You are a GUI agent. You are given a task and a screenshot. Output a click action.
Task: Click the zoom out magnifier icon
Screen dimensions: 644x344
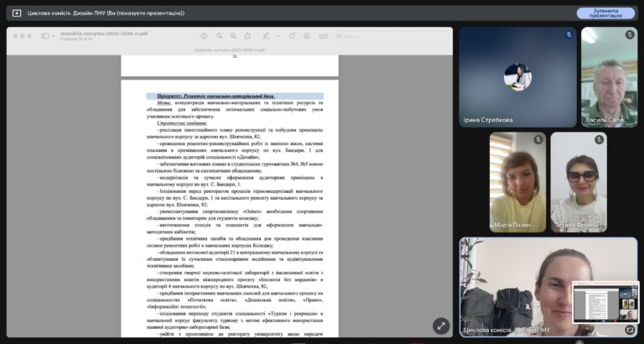pyautogui.click(x=220, y=36)
